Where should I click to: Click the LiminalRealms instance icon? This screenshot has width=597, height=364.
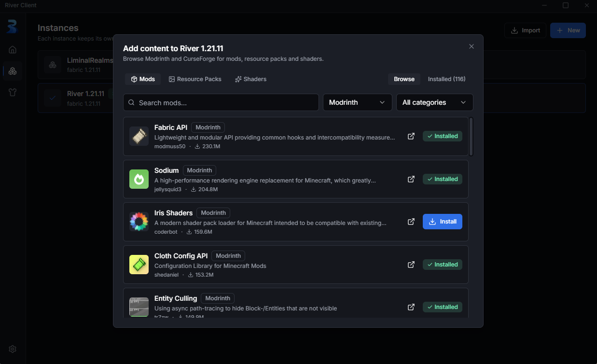click(x=52, y=65)
